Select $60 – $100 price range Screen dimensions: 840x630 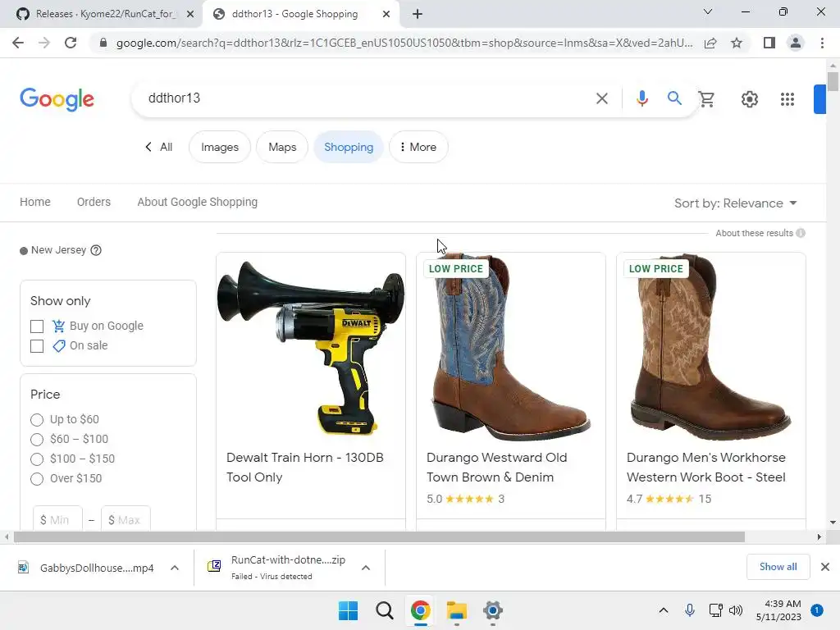pyautogui.click(x=36, y=440)
